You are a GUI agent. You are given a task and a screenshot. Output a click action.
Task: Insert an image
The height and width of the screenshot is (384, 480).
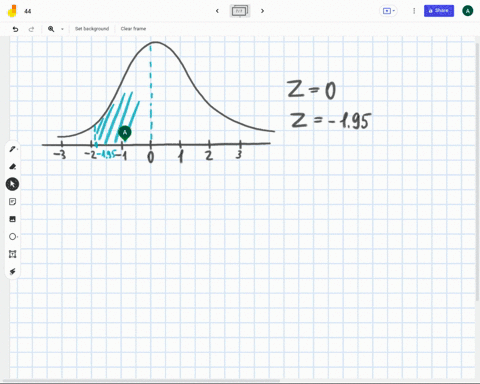click(12, 219)
